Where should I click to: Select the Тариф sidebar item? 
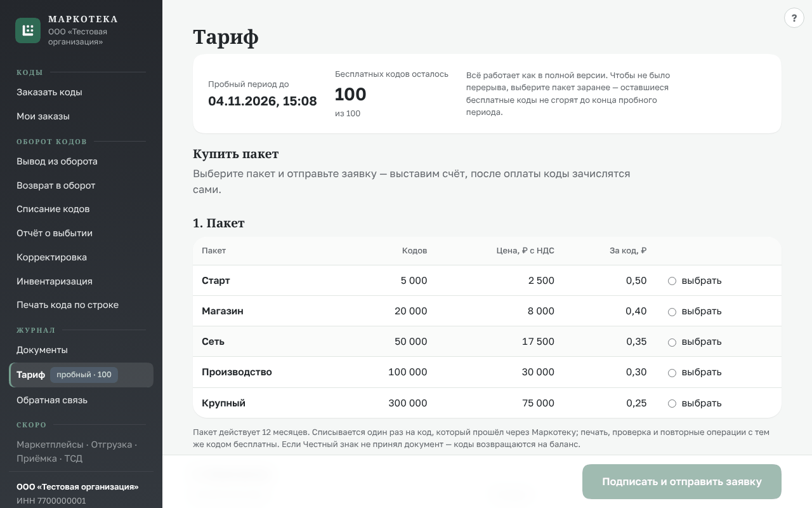point(81,375)
